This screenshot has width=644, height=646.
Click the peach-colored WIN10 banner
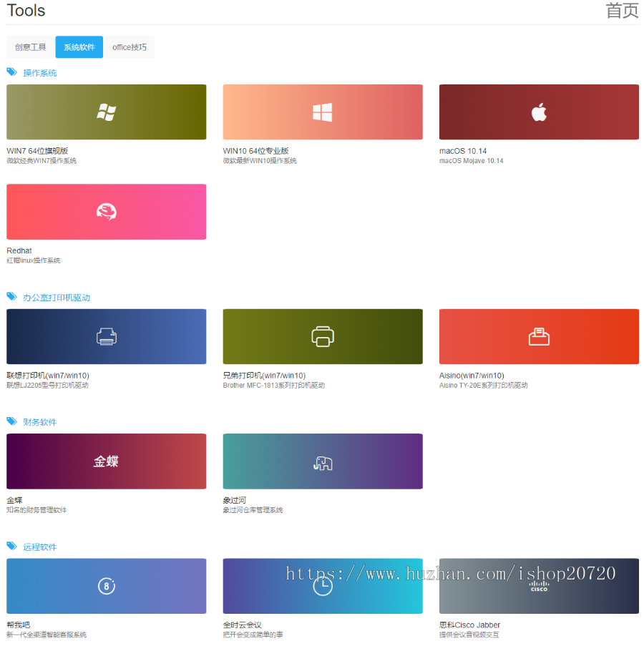(x=323, y=112)
